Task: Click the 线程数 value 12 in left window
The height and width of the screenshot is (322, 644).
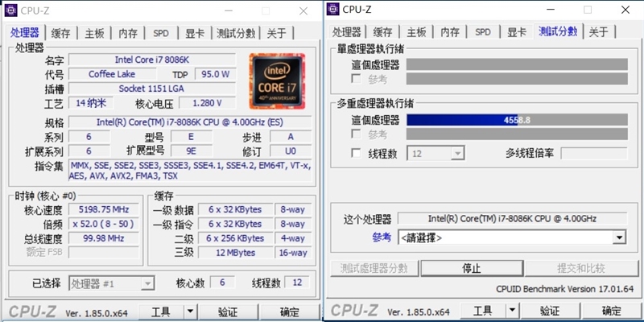Action: 297,283
